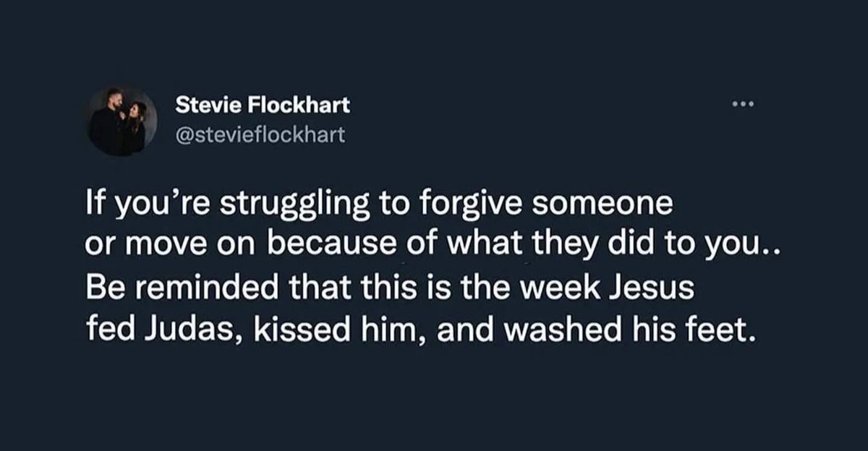
Task: Click the last line "fed Judas, kissed him"
Action: [420, 332]
